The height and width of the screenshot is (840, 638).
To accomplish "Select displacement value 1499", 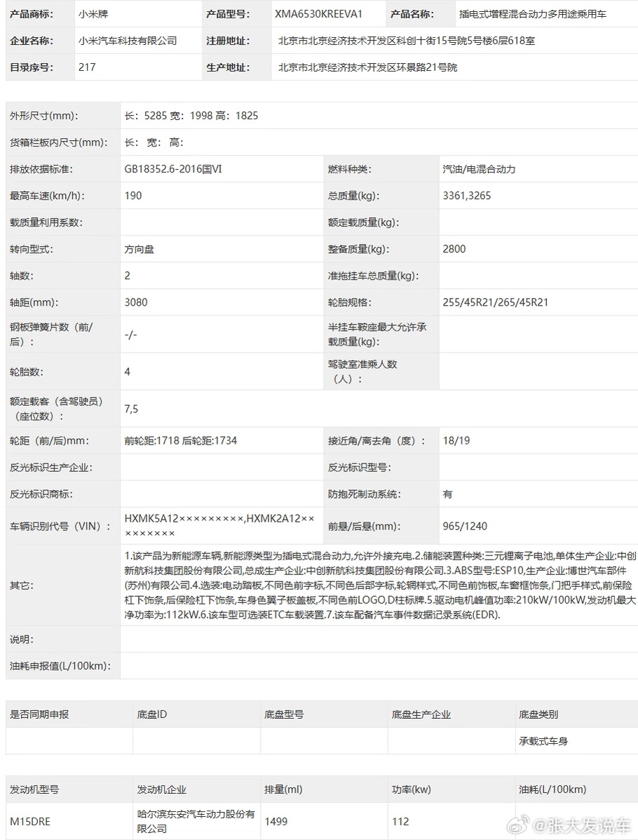I will [x=276, y=821].
